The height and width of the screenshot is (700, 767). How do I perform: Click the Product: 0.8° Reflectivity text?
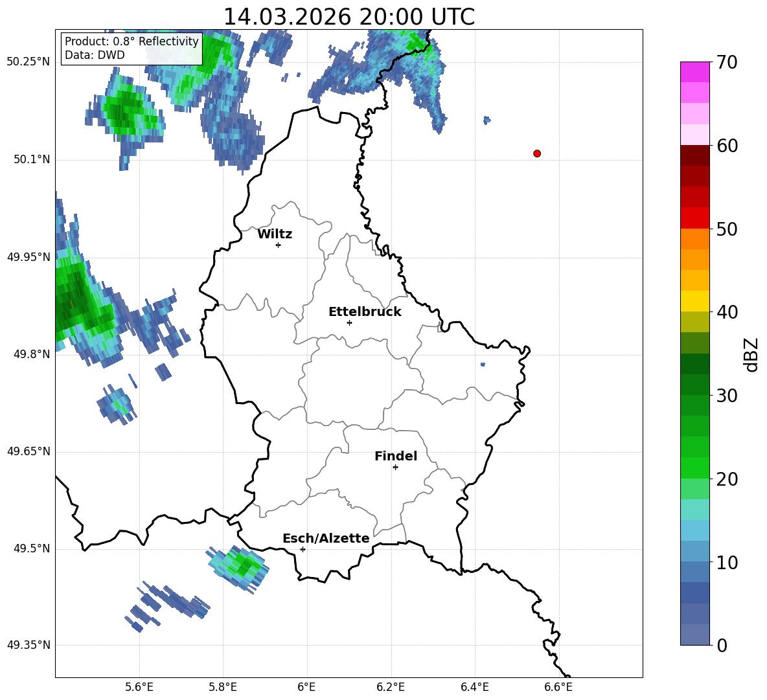click(x=132, y=41)
